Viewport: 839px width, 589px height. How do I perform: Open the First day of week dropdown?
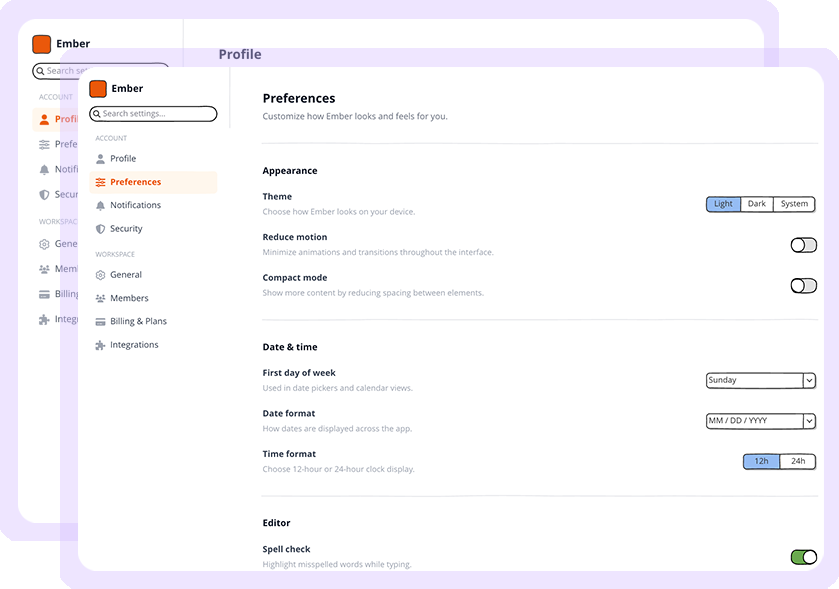[x=760, y=380]
